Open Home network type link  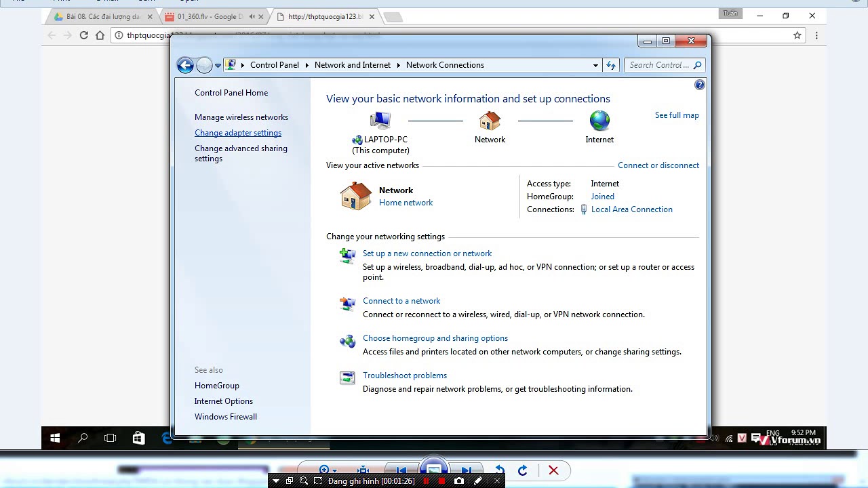406,203
